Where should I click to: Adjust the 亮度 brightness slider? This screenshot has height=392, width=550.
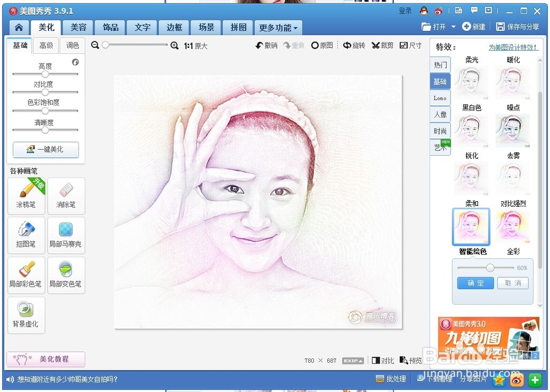tap(45, 74)
